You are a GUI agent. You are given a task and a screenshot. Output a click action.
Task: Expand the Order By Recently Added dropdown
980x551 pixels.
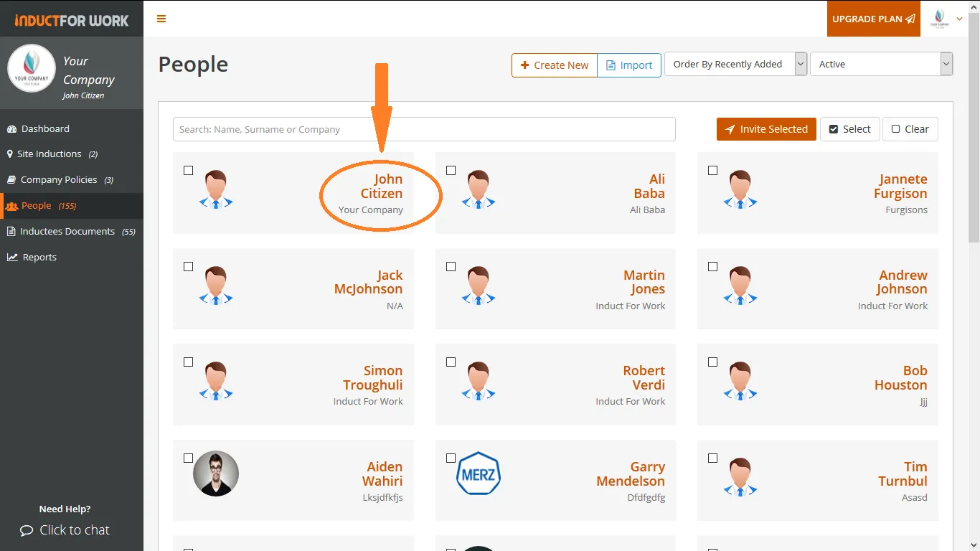(x=736, y=64)
